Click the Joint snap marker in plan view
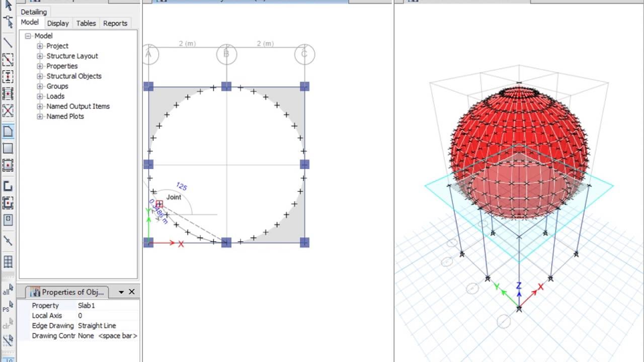The width and height of the screenshot is (644, 362). click(159, 204)
